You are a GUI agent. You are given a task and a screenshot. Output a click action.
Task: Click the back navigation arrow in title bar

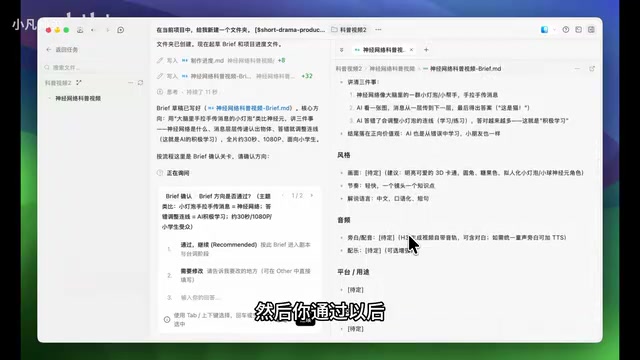[93, 30]
